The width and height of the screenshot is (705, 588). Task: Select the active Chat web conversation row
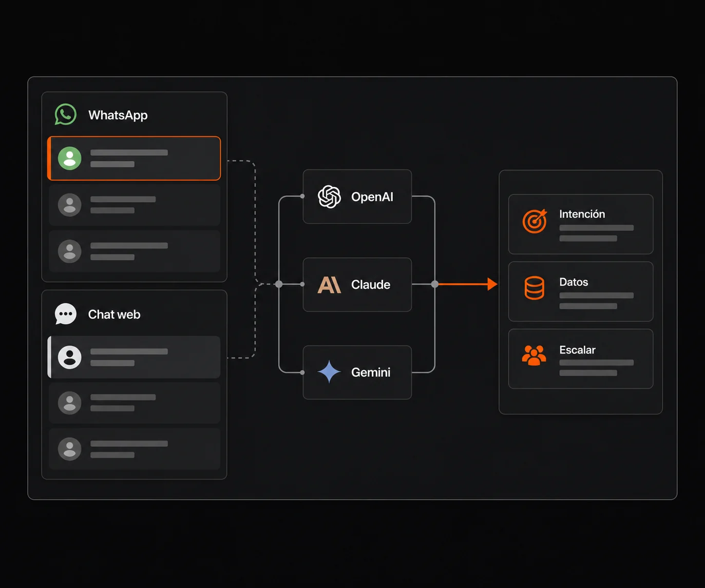tap(134, 357)
